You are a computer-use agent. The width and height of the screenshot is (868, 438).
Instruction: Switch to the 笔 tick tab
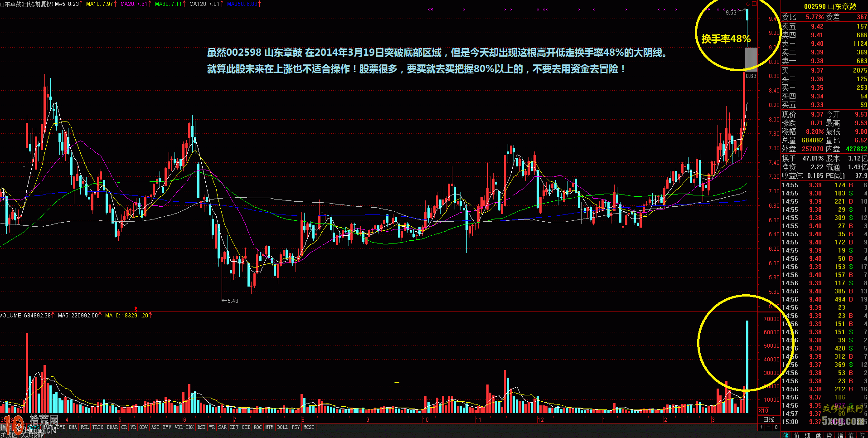(786, 435)
